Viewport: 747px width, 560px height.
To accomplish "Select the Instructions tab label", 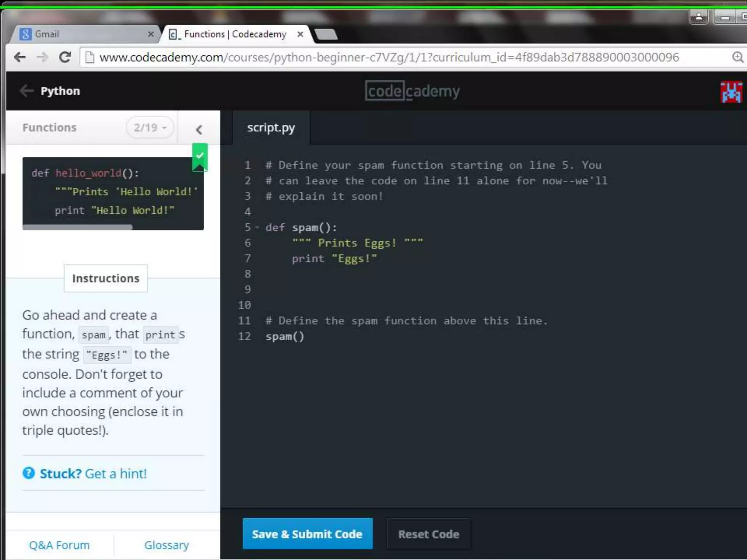I will coord(106,278).
